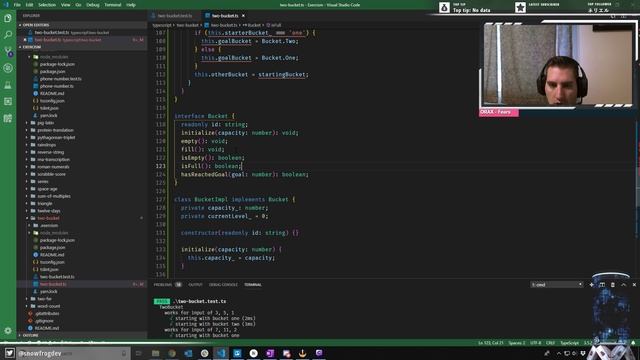Select the Terminal panel tab
Viewport: 640px width, 360px height.
[253, 284]
